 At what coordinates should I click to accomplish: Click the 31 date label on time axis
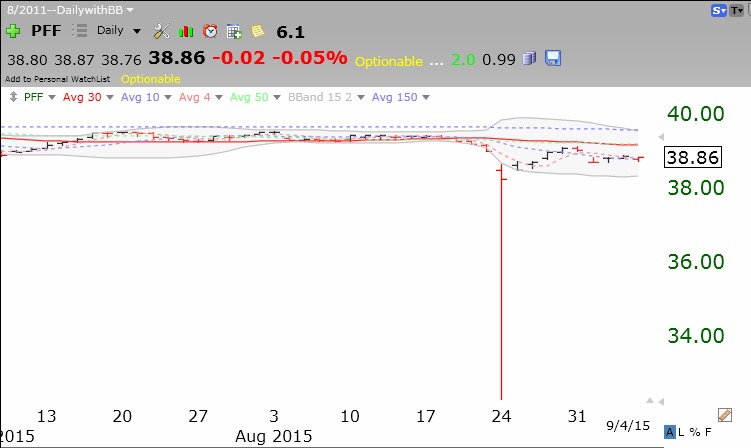click(x=577, y=416)
